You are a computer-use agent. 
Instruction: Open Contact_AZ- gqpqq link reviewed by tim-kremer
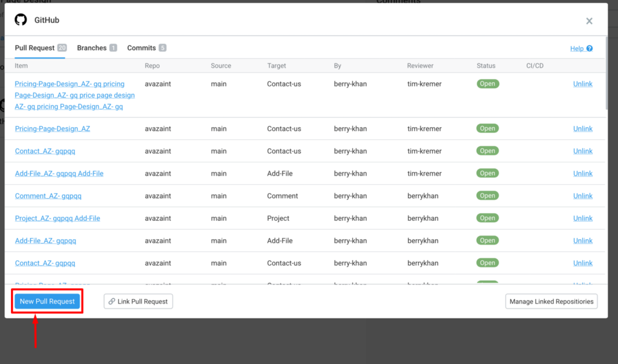(x=45, y=151)
